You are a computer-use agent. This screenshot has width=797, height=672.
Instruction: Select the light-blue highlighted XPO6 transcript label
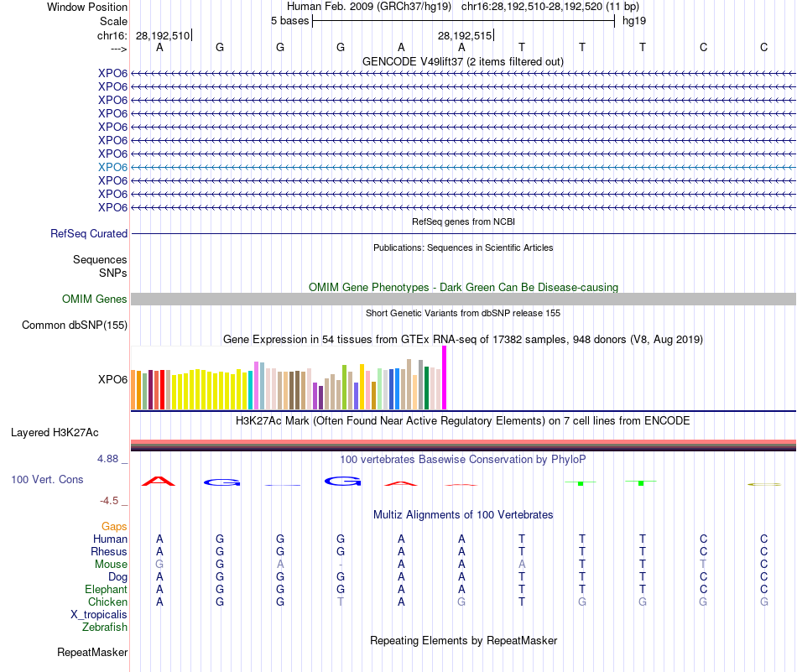pos(113,167)
